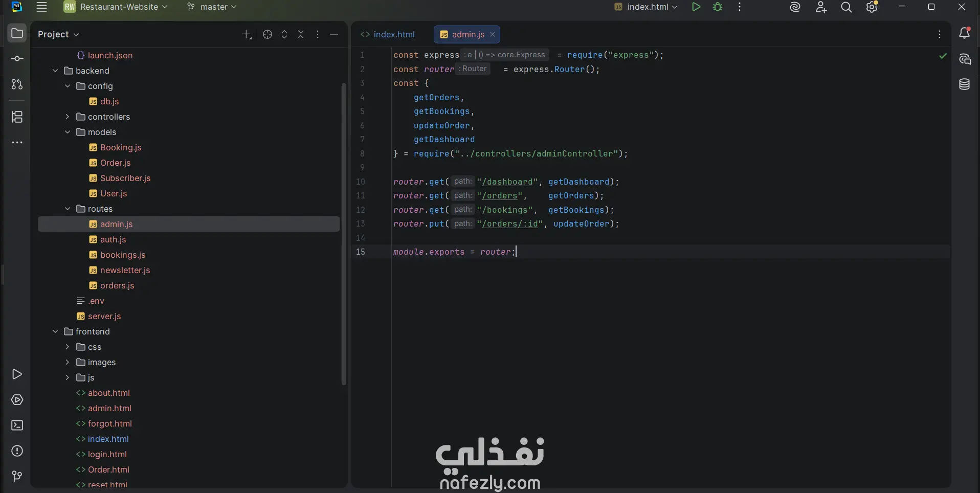
Task: Open the Git tool window
Action: point(17,477)
